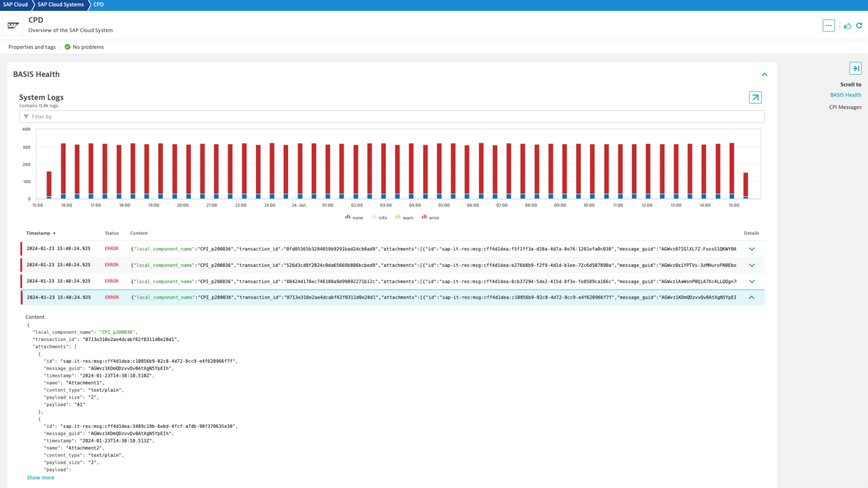868x488 pixels.
Task: Collapse the right navigation sidebar
Action: coord(856,68)
